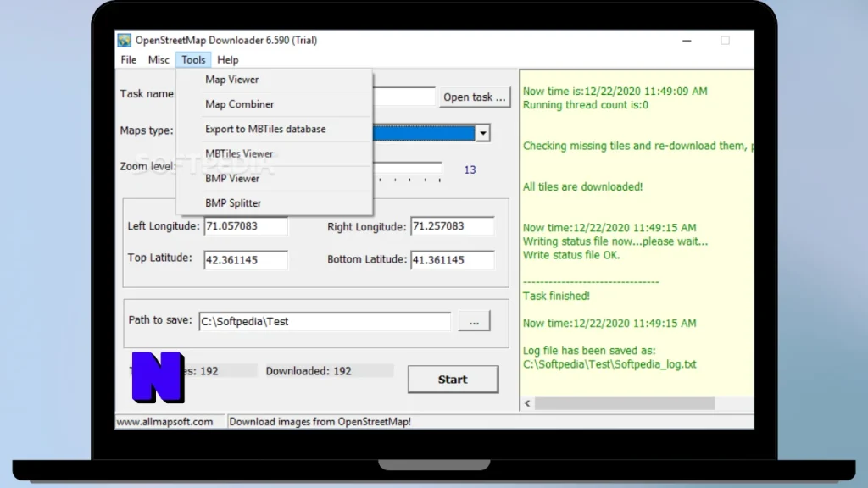Click the Write status file OK line
The width and height of the screenshot is (868, 488).
pyautogui.click(x=571, y=255)
